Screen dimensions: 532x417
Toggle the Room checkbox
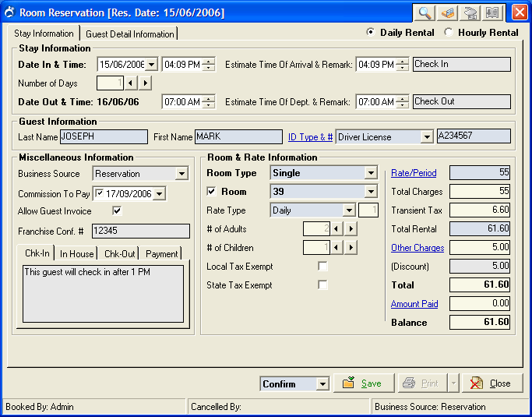coord(211,192)
